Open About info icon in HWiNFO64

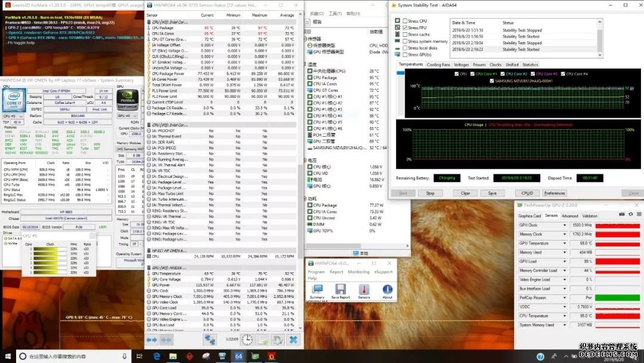(388, 291)
